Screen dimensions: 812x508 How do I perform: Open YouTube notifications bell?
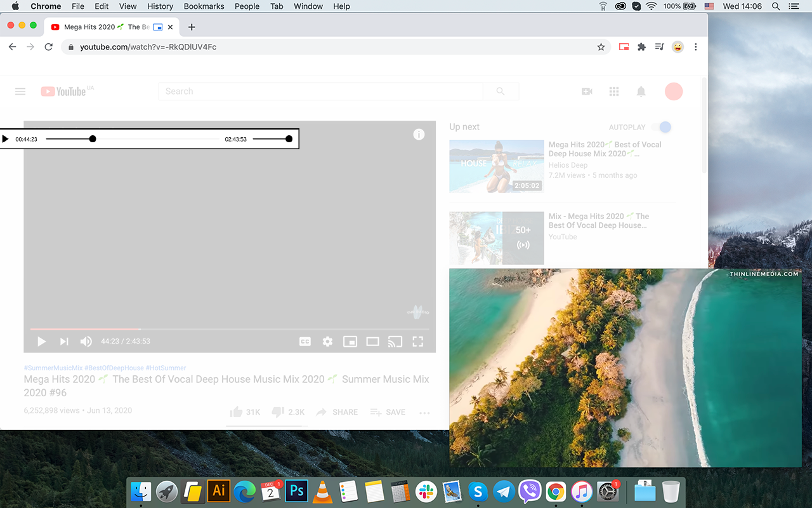(x=641, y=91)
